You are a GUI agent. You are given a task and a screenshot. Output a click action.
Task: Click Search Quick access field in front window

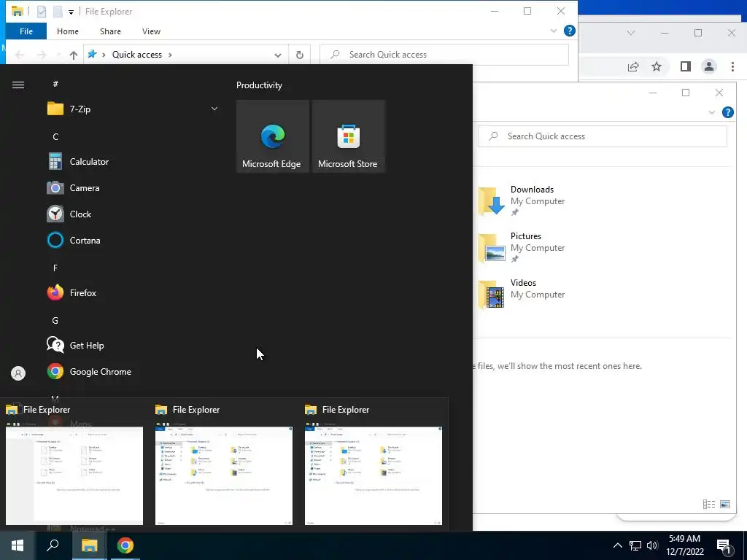pos(444,54)
